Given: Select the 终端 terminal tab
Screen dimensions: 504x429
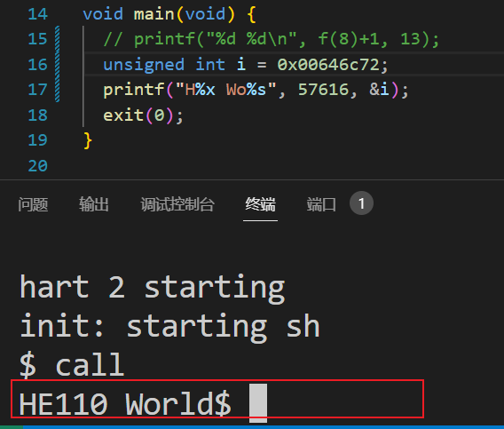Looking at the screenshot, I should pos(260,204).
